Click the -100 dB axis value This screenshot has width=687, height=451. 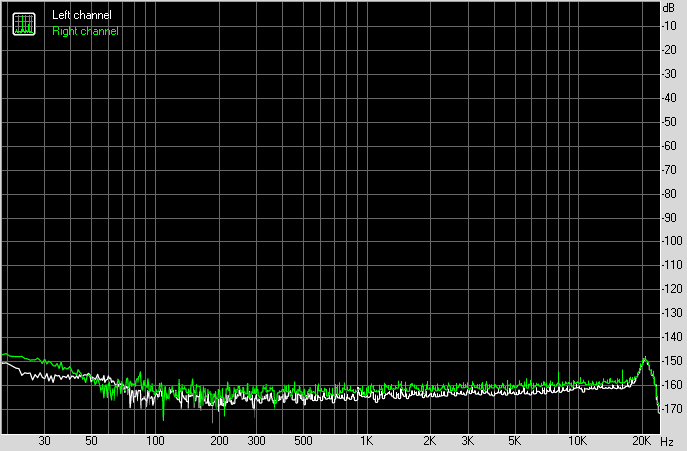click(672, 241)
